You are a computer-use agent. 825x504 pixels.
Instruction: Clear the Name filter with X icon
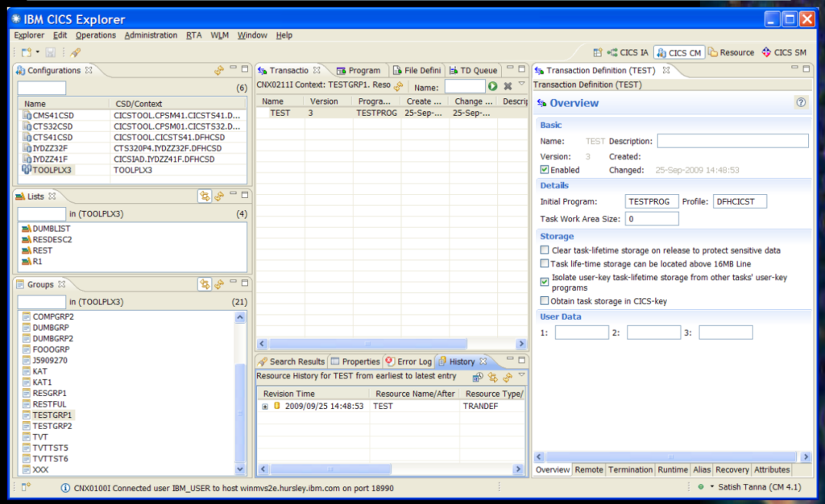point(508,86)
